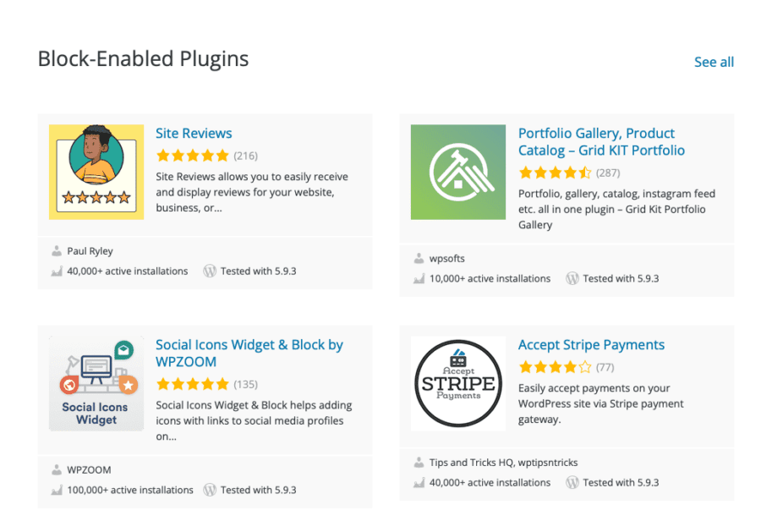Click the bar-chart icon beside 10,000+ active installations
The image size is (772, 532).
click(x=420, y=278)
